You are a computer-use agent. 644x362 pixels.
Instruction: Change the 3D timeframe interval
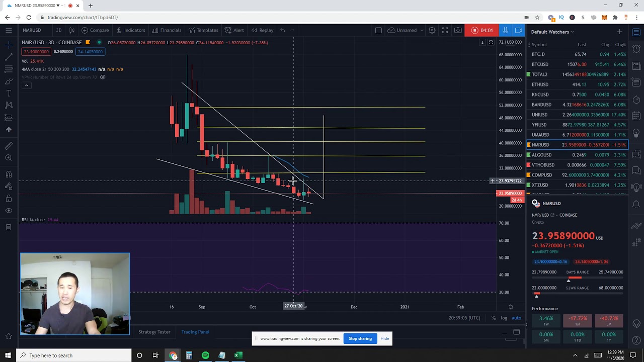point(59,30)
